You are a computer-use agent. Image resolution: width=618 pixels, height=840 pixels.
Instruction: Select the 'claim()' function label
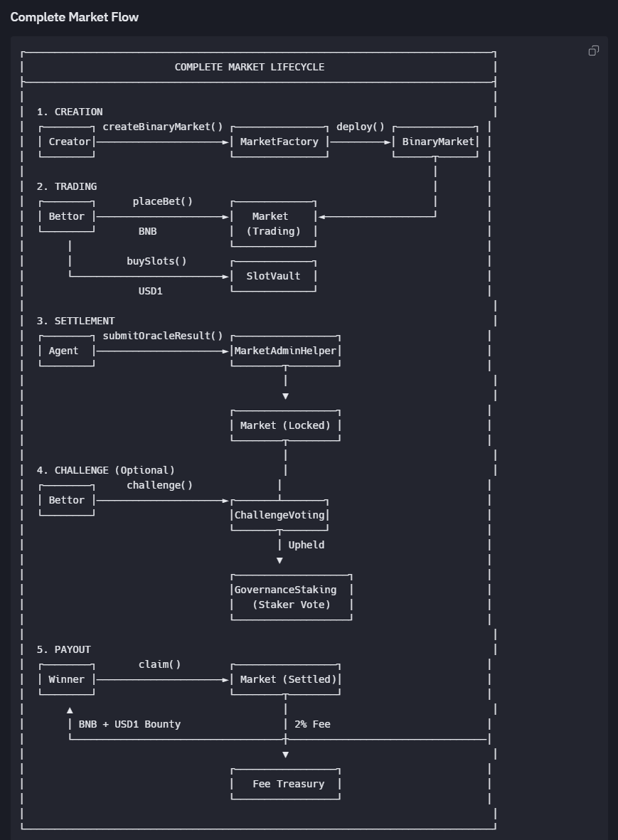[159, 665]
